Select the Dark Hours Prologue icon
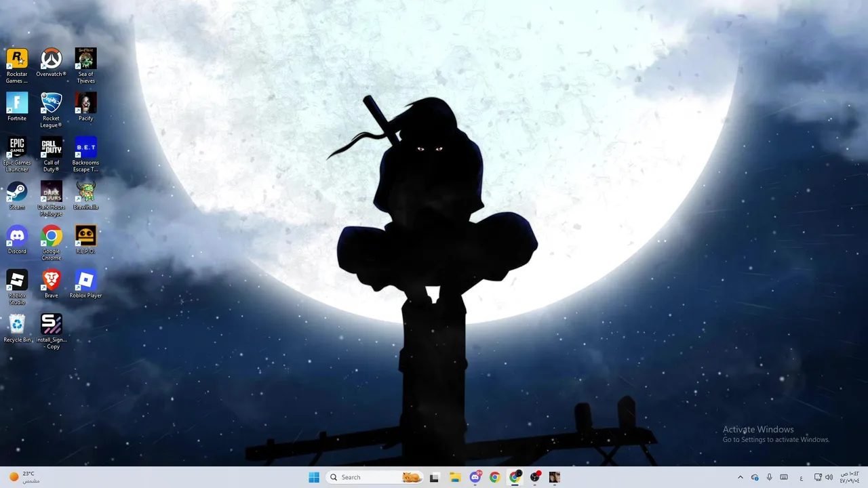Image resolution: width=868 pixels, height=488 pixels. click(52, 199)
